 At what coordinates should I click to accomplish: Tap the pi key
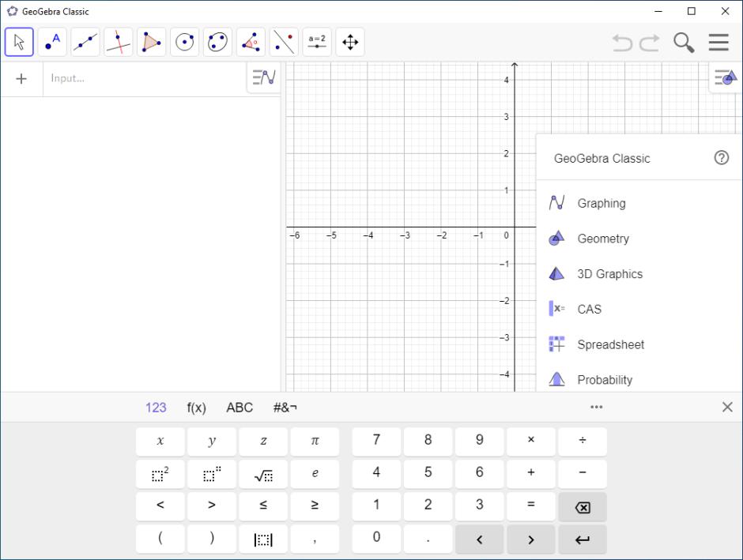315,442
